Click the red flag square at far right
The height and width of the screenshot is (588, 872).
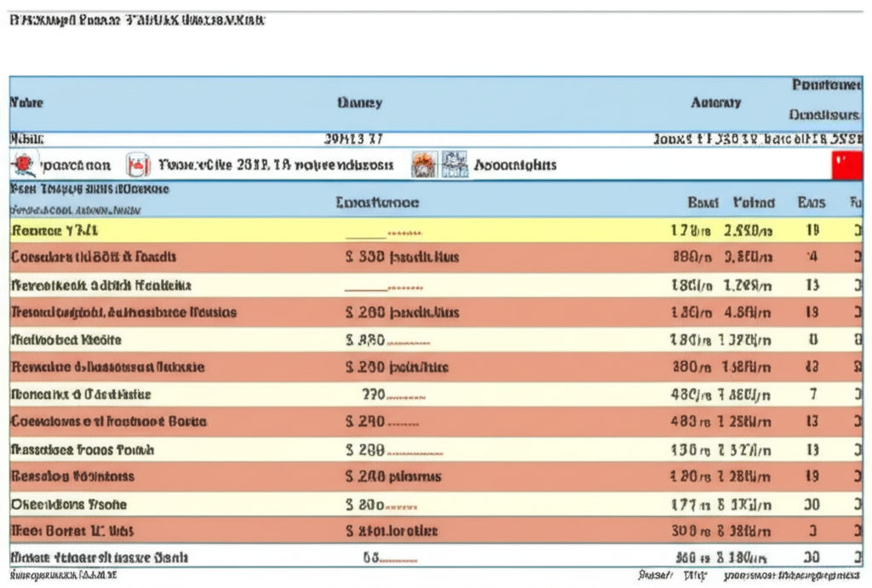(846, 164)
